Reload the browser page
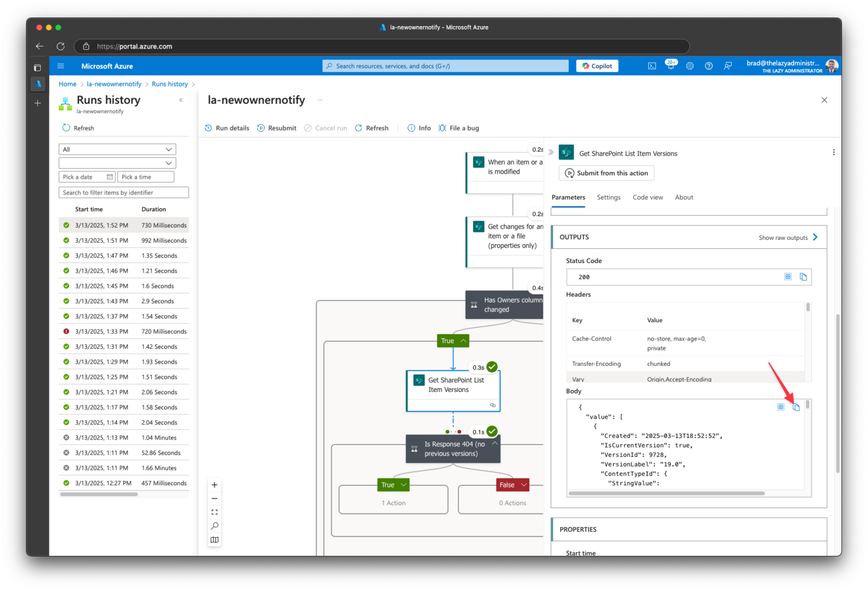 point(60,46)
